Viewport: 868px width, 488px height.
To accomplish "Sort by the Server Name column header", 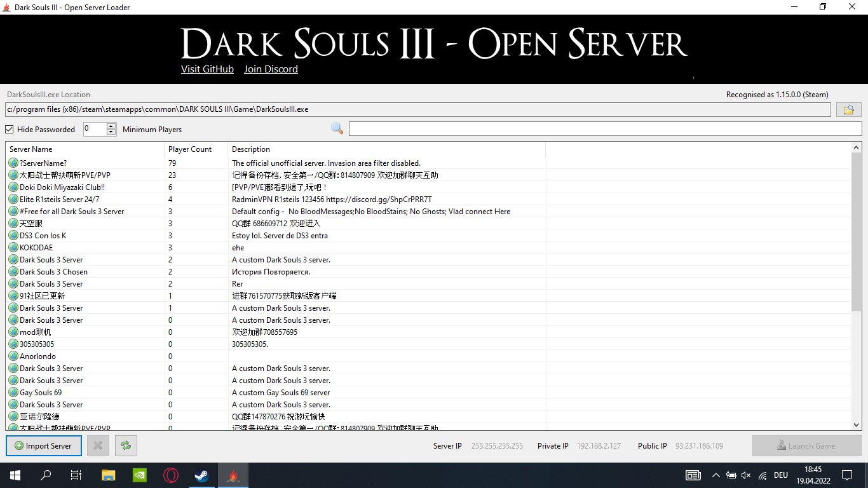I will (x=85, y=149).
